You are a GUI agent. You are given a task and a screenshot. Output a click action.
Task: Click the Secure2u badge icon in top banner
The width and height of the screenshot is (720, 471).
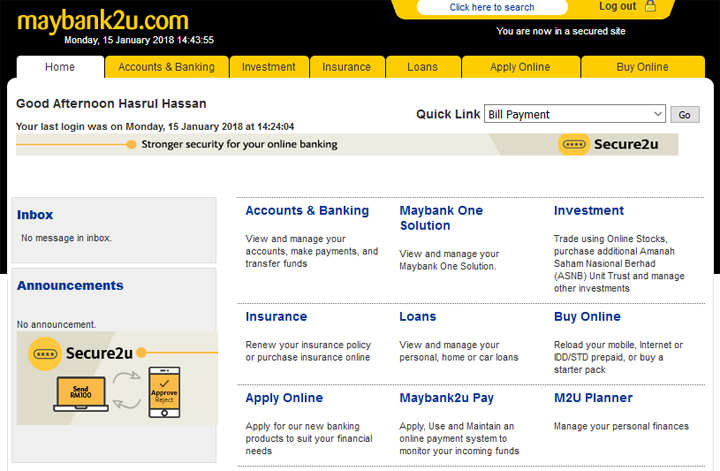[x=574, y=145]
